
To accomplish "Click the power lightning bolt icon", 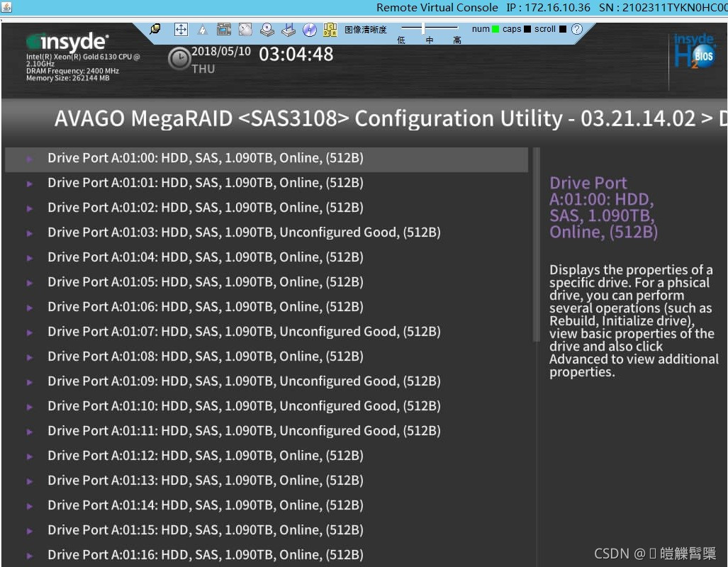I will [x=203, y=30].
